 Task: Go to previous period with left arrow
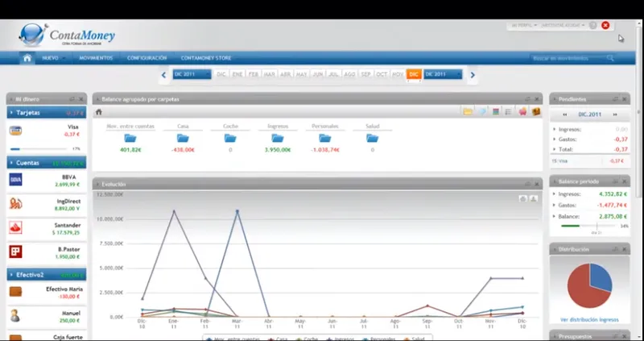pyautogui.click(x=163, y=75)
